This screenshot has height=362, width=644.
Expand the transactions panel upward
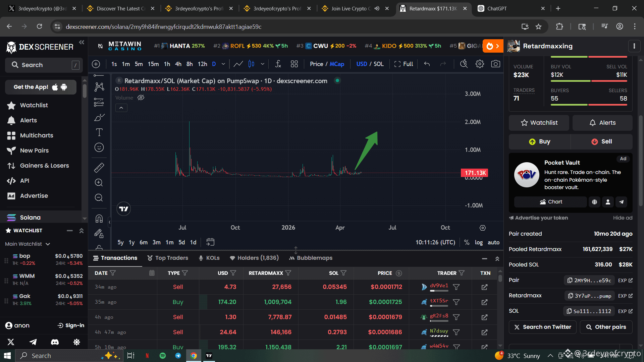[x=497, y=258]
